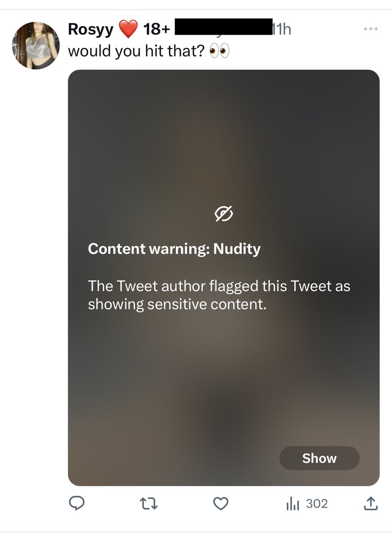Visit the profile via the Rosyy display name

tap(90, 30)
